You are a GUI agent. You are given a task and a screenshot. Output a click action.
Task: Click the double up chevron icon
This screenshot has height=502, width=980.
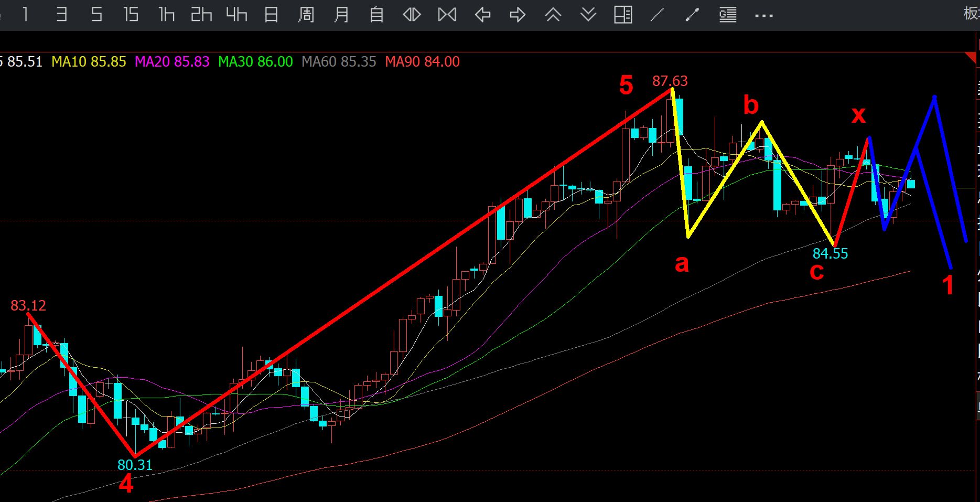click(x=553, y=15)
